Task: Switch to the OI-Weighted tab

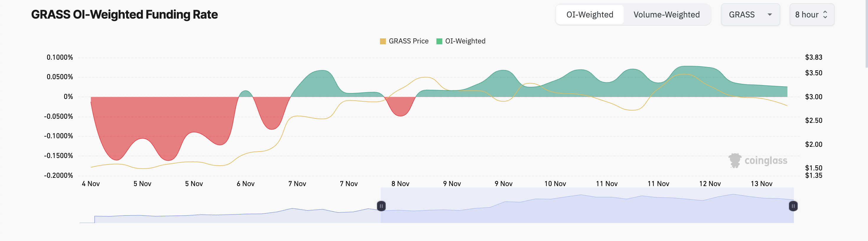Action: coord(590,14)
